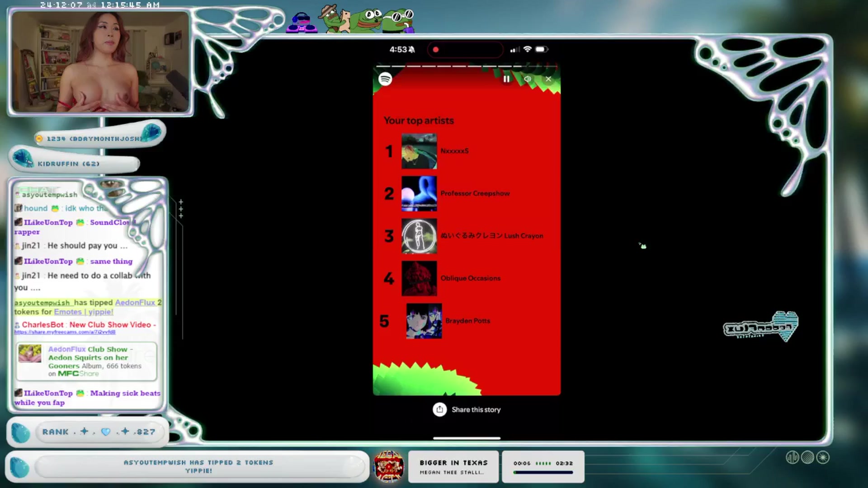Click the webcam video overlay
This screenshot has height=488, width=868.
100,61
